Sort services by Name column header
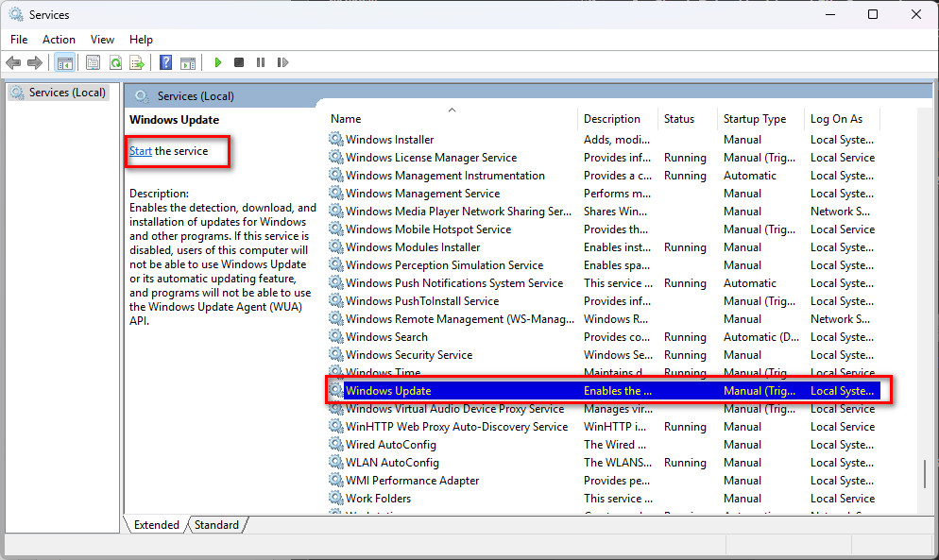The height and width of the screenshot is (560, 939). coord(346,119)
